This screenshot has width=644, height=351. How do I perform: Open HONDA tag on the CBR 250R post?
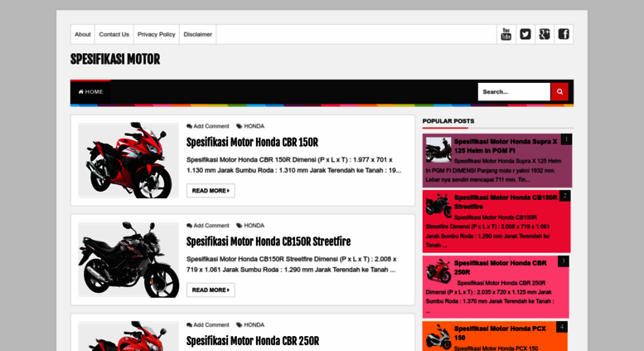coord(250,325)
